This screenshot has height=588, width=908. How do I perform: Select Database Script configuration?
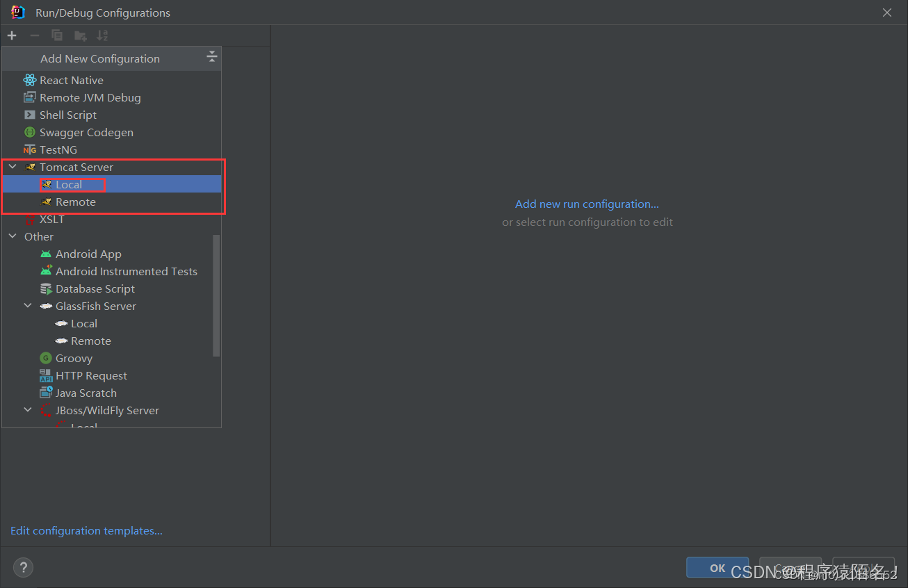pyautogui.click(x=107, y=288)
